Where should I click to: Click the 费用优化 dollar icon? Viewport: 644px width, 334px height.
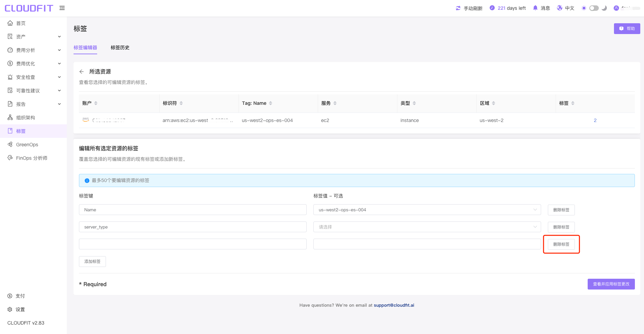(x=10, y=63)
